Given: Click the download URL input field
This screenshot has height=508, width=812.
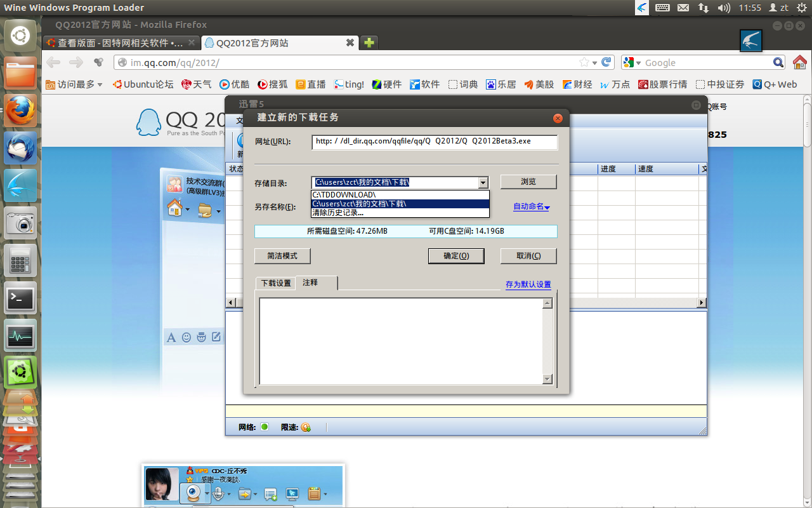Looking at the screenshot, I should (x=435, y=142).
